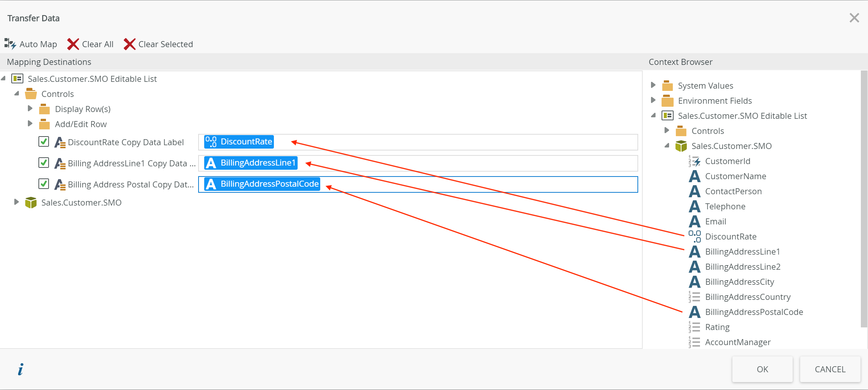Expand the Add/Edit Row node
This screenshot has height=390, width=868.
[x=30, y=124]
